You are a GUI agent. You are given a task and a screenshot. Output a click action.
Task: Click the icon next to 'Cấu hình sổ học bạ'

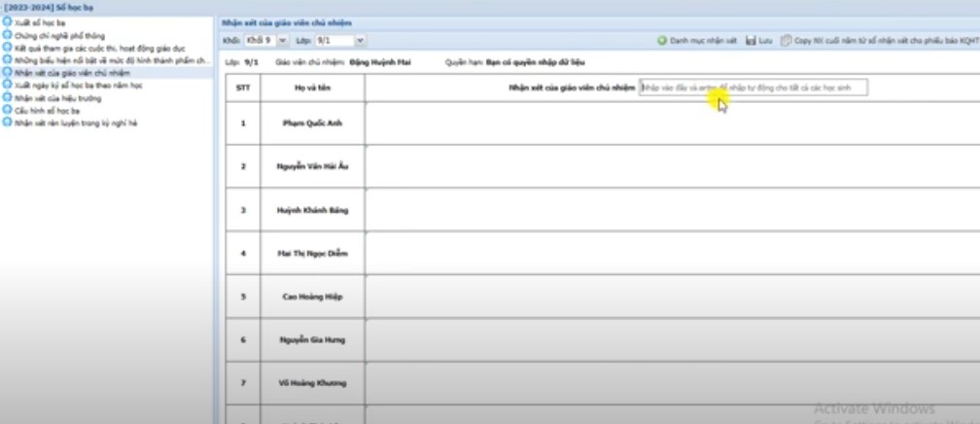[8, 111]
